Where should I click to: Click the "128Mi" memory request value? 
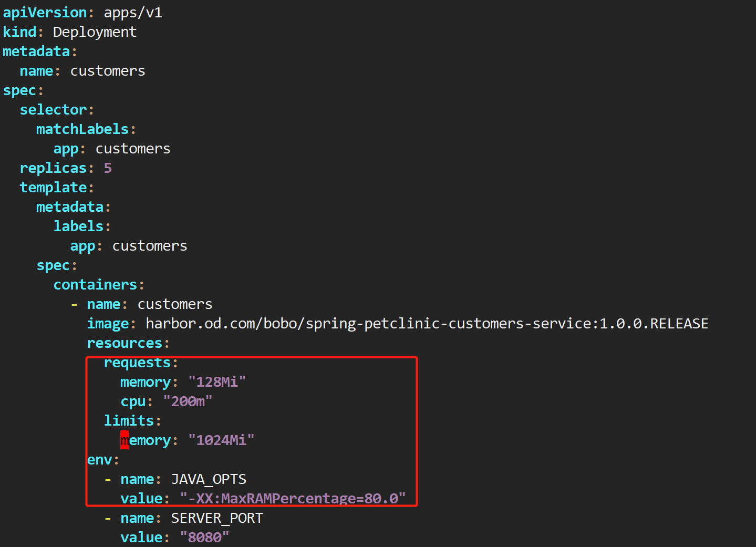pyautogui.click(x=217, y=382)
